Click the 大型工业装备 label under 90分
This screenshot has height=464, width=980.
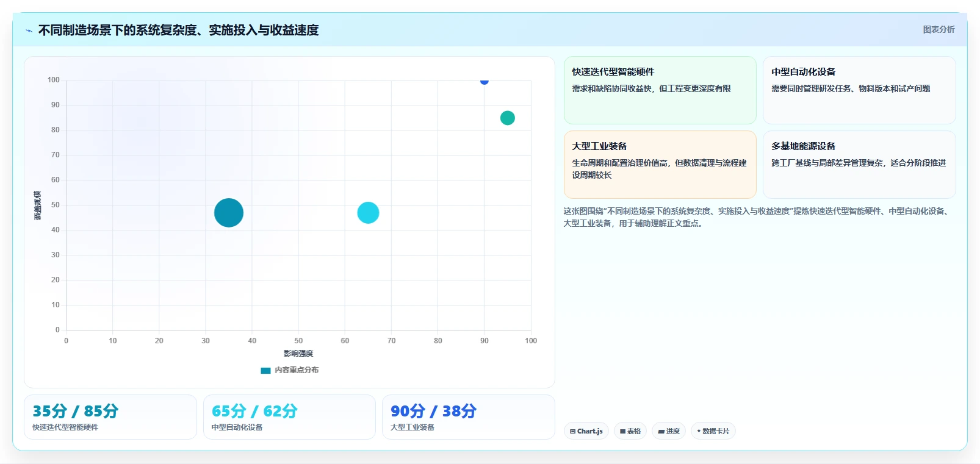point(413,427)
